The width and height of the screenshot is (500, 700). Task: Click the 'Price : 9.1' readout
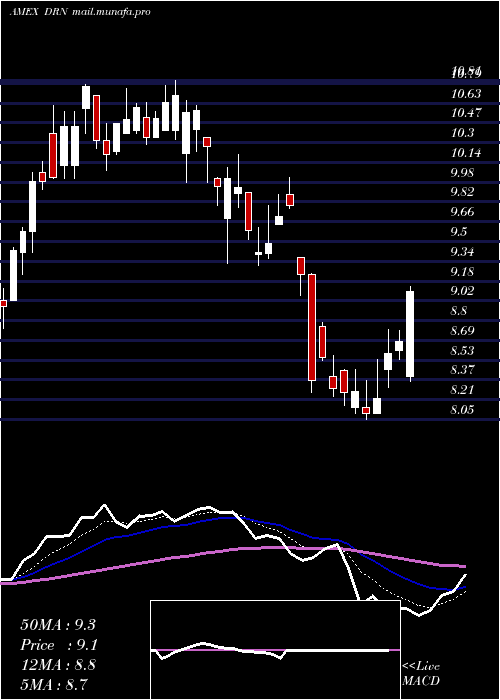[x=59, y=645]
